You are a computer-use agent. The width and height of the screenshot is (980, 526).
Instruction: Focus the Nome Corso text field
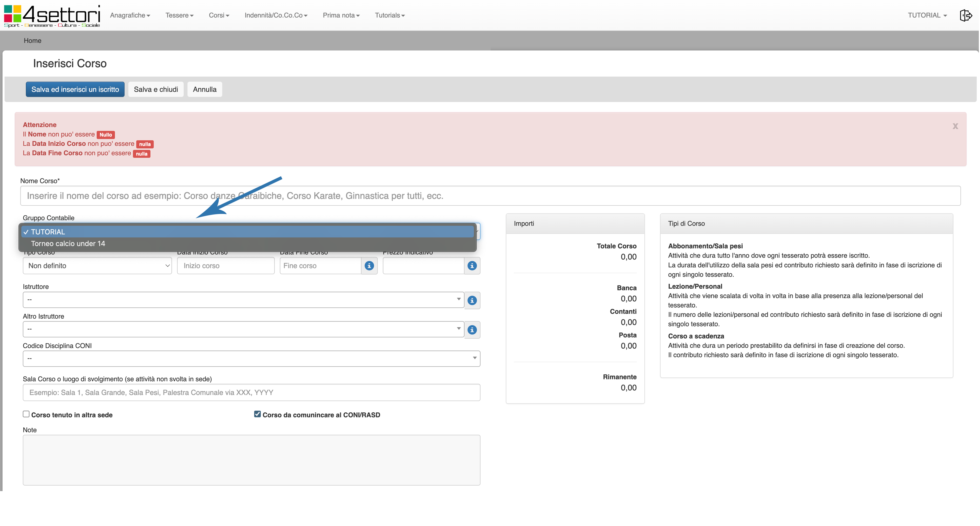pyautogui.click(x=490, y=196)
